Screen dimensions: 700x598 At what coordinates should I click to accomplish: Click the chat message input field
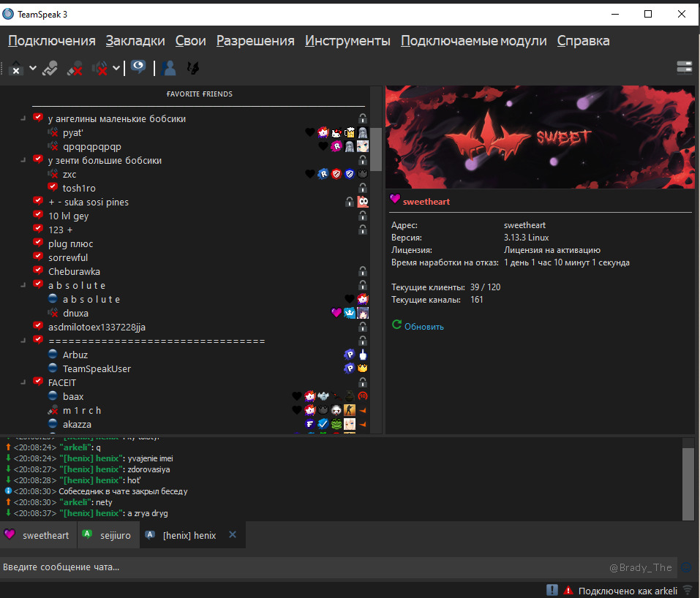click(x=293, y=567)
